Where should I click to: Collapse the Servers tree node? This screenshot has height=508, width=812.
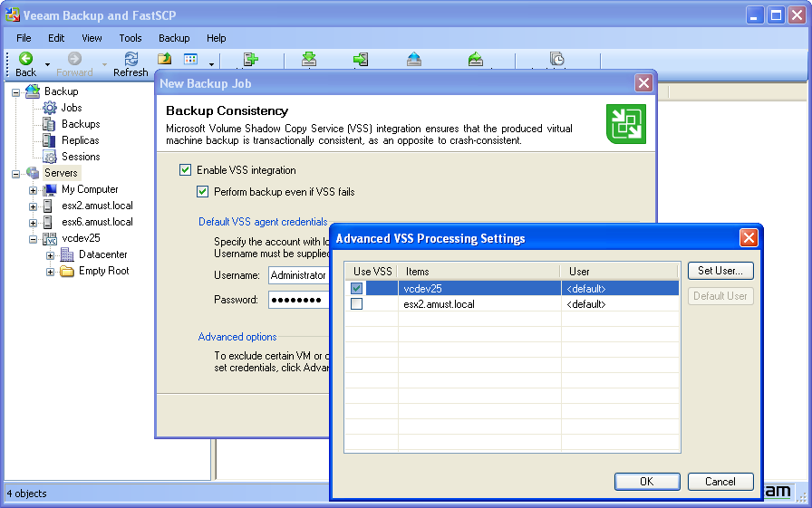pyautogui.click(x=16, y=175)
